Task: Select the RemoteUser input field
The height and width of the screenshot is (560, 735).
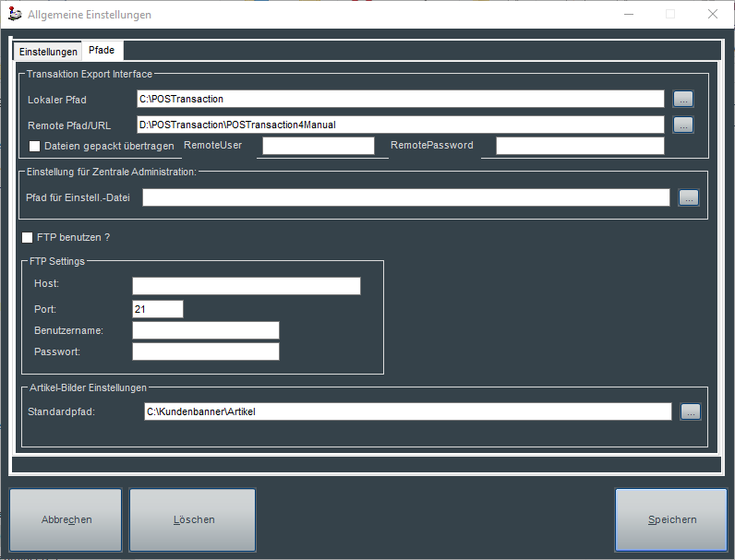Action: pyautogui.click(x=319, y=146)
